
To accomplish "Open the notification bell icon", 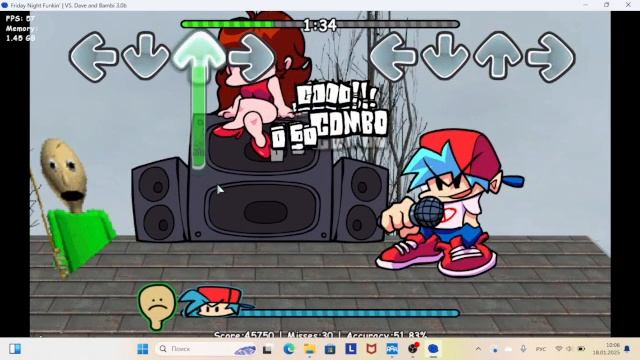I will coord(627,349).
